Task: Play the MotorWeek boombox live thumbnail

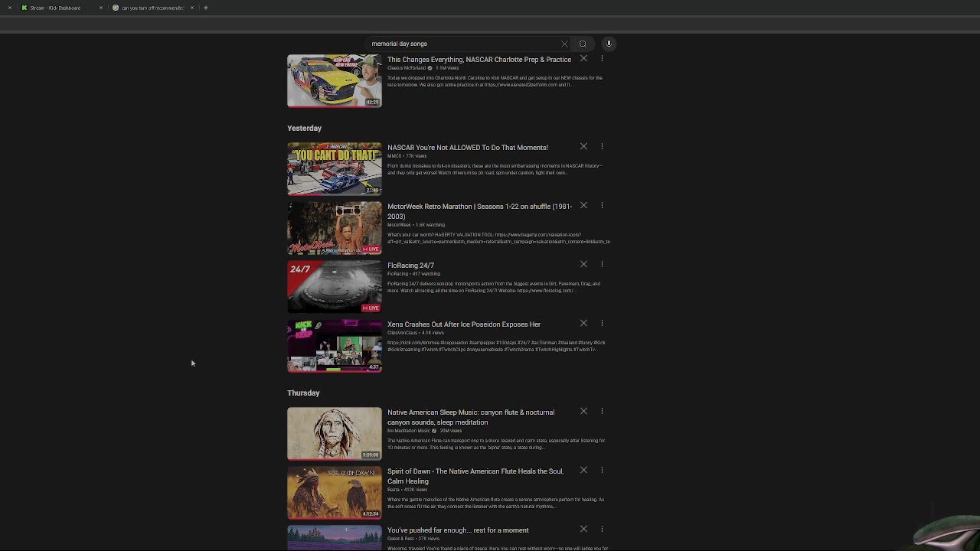Action: pos(335,227)
